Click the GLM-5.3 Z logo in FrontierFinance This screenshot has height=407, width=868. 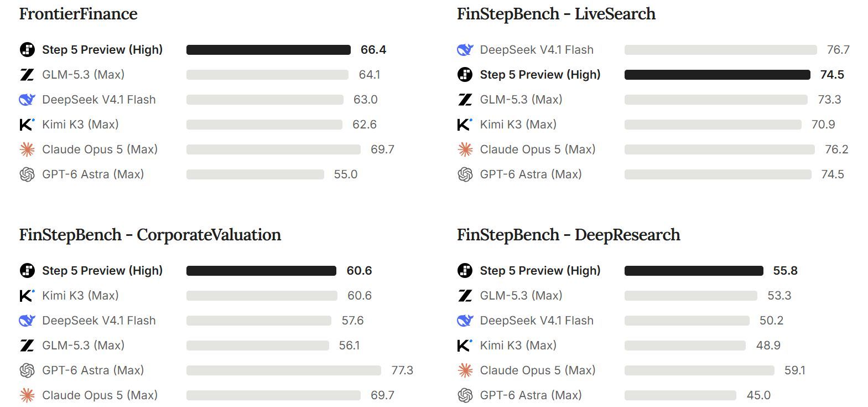pyautogui.click(x=27, y=75)
